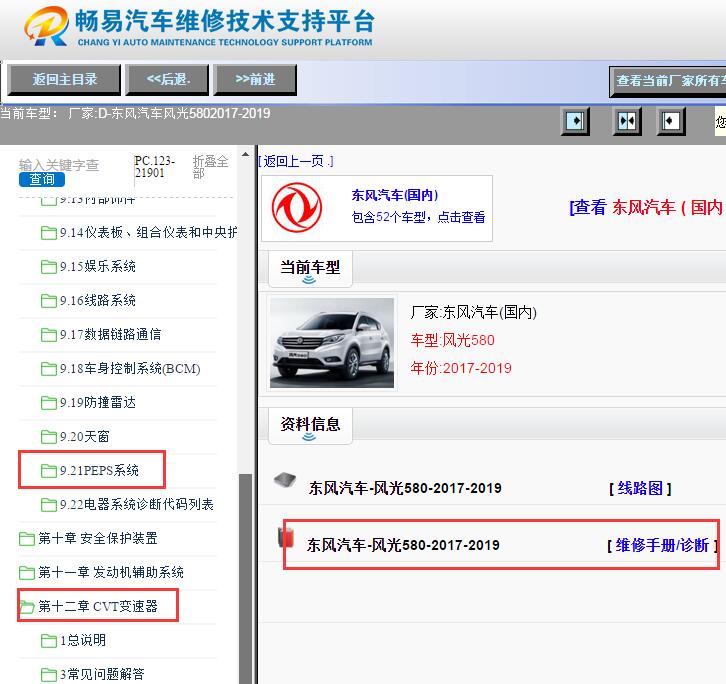Click the 厂家:东风汽车(国内) text
Image resolution: width=726 pixels, height=684 pixels.
click(x=473, y=313)
